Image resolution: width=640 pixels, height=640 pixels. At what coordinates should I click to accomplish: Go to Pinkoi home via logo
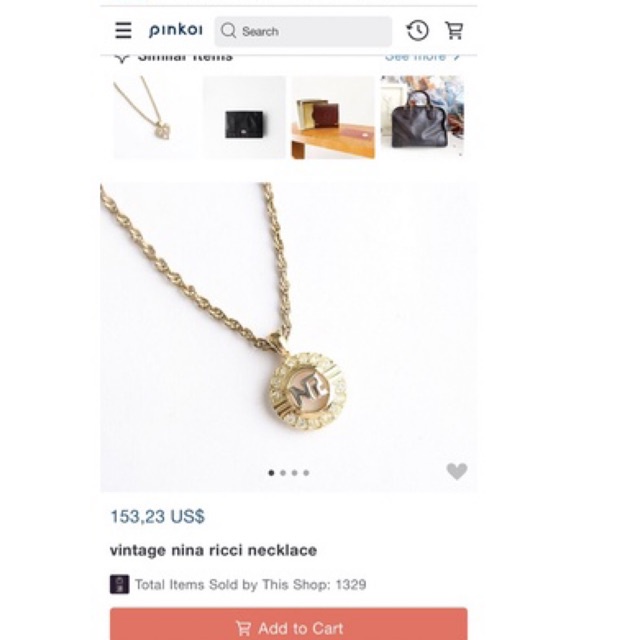[176, 31]
